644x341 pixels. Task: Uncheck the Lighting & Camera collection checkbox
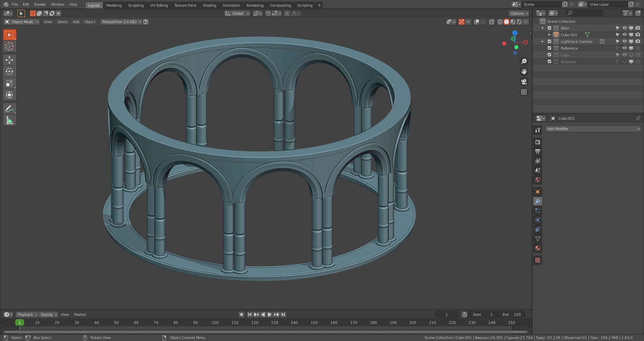click(549, 42)
